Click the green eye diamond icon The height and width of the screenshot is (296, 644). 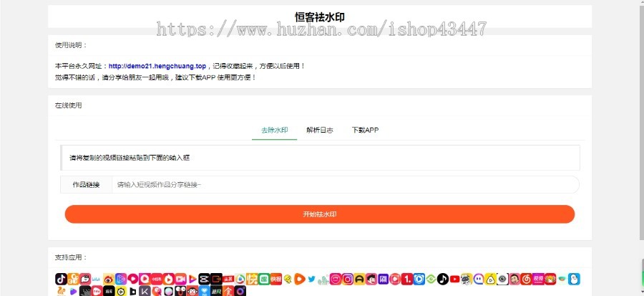431,279
